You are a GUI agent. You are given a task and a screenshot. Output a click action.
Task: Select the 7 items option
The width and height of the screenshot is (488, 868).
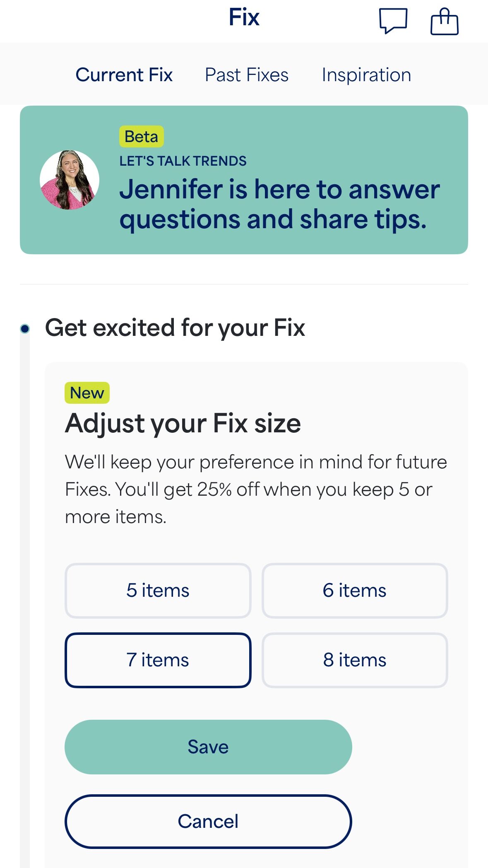point(158,660)
